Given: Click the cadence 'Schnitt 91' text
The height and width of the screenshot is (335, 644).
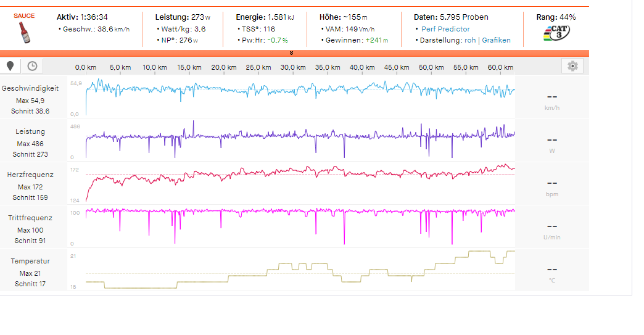Looking at the screenshot, I should [x=30, y=241].
